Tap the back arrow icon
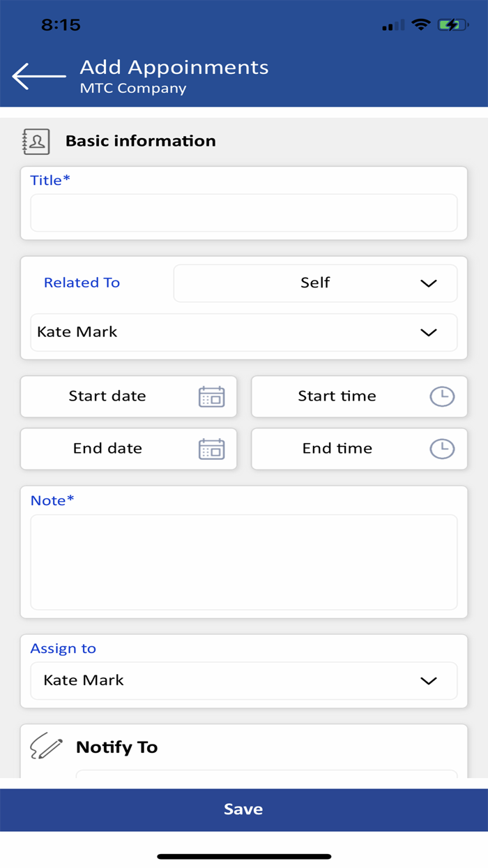Screen dimensions: 488x868 coord(39,76)
